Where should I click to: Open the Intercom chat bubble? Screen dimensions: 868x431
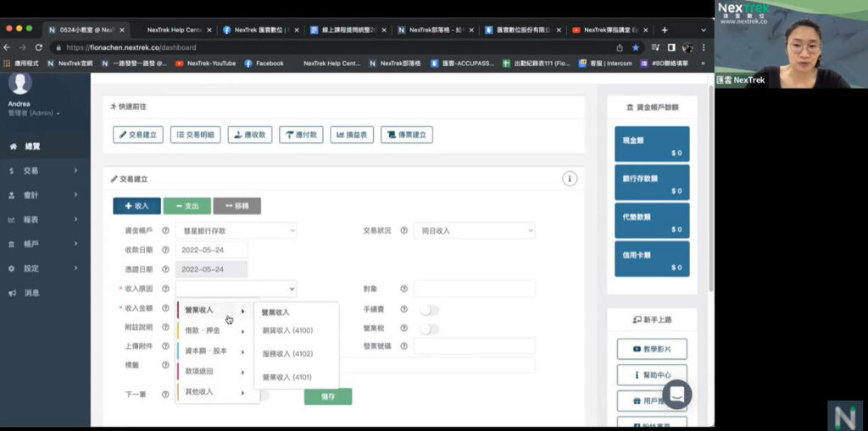click(x=676, y=395)
